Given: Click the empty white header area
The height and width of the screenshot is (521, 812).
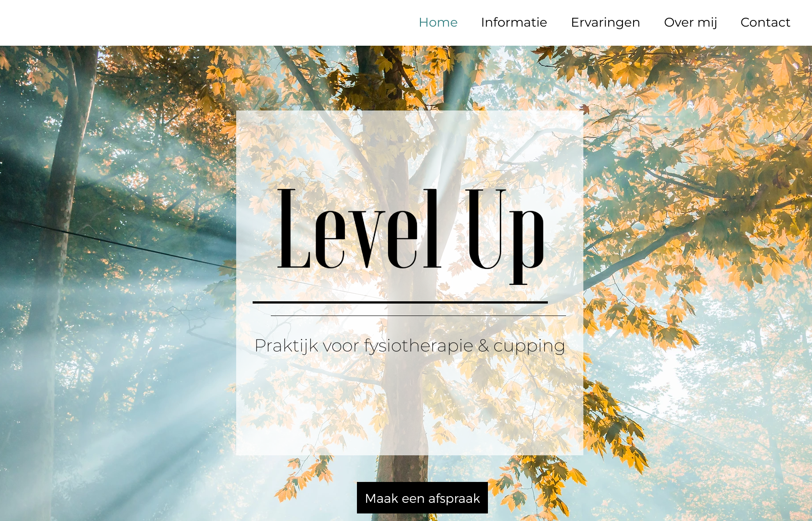Looking at the screenshot, I should click(x=200, y=22).
